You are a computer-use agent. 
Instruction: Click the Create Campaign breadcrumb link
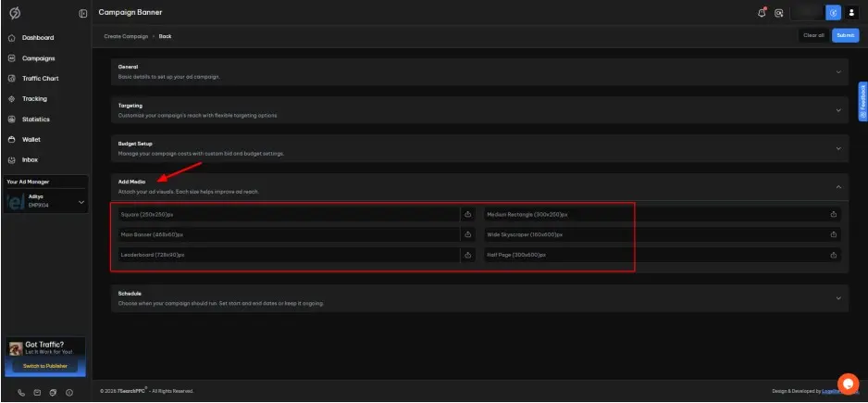click(126, 36)
